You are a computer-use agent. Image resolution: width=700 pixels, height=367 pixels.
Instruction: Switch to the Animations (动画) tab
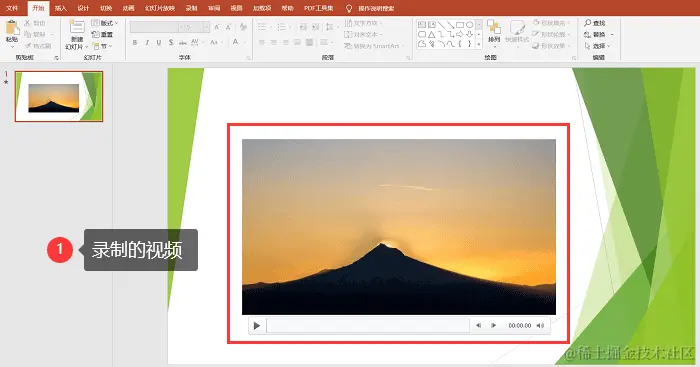click(129, 8)
